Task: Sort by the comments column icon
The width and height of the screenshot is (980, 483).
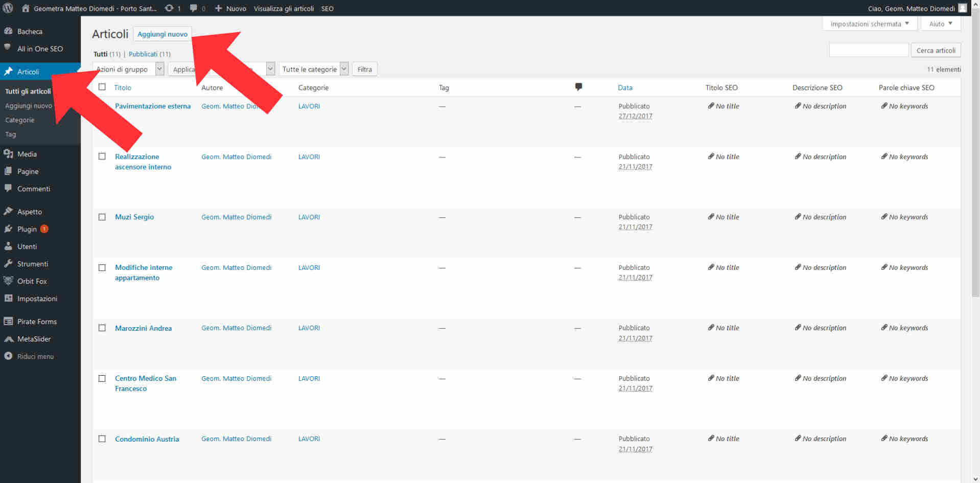Action: 578,87
